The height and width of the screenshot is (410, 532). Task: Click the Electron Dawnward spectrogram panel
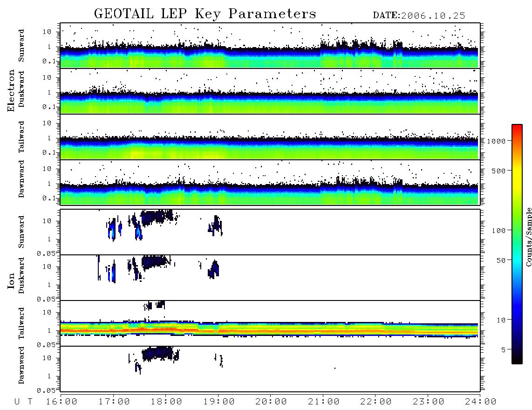click(x=270, y=182)
